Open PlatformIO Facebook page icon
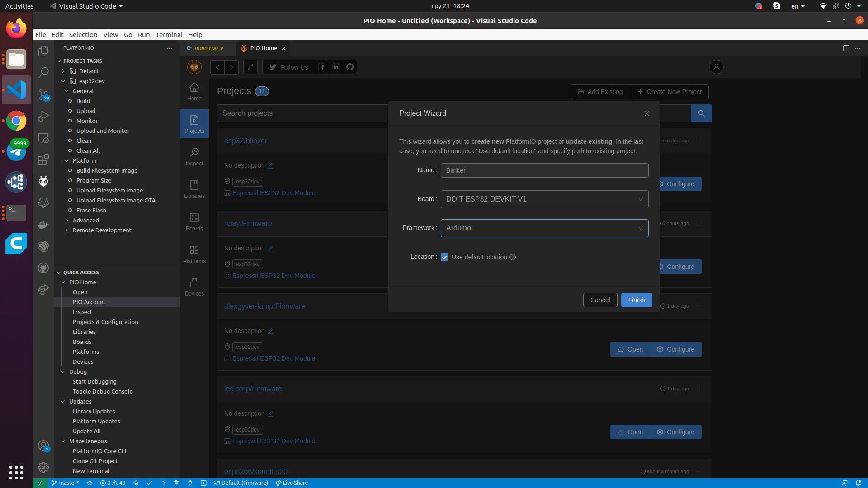 322,67
